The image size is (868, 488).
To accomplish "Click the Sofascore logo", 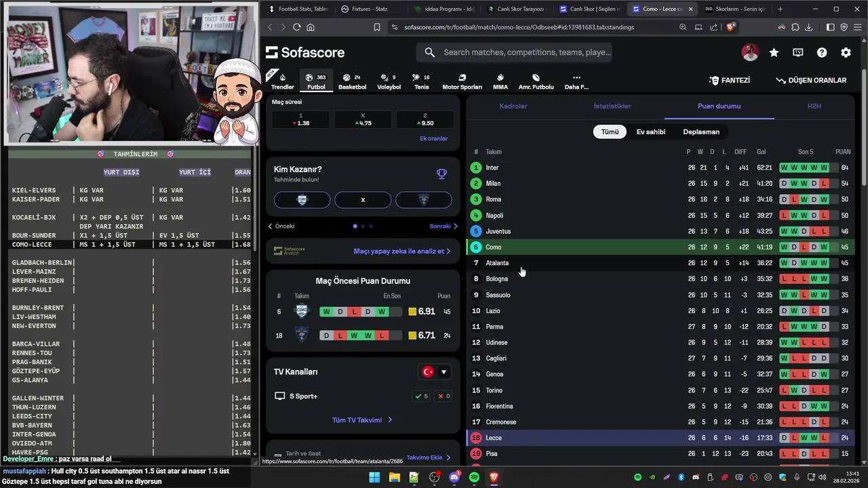I will coord(304,52).
